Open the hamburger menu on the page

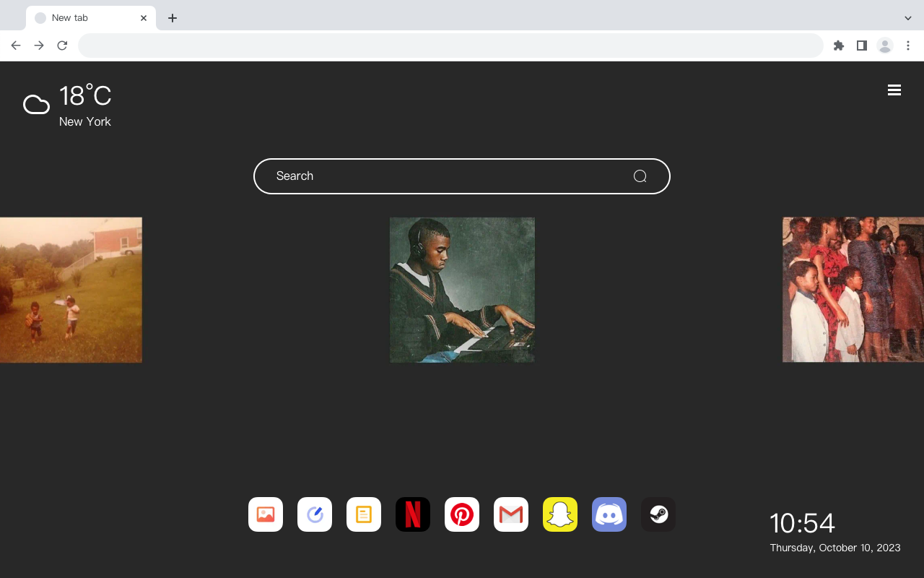point(894,90)
